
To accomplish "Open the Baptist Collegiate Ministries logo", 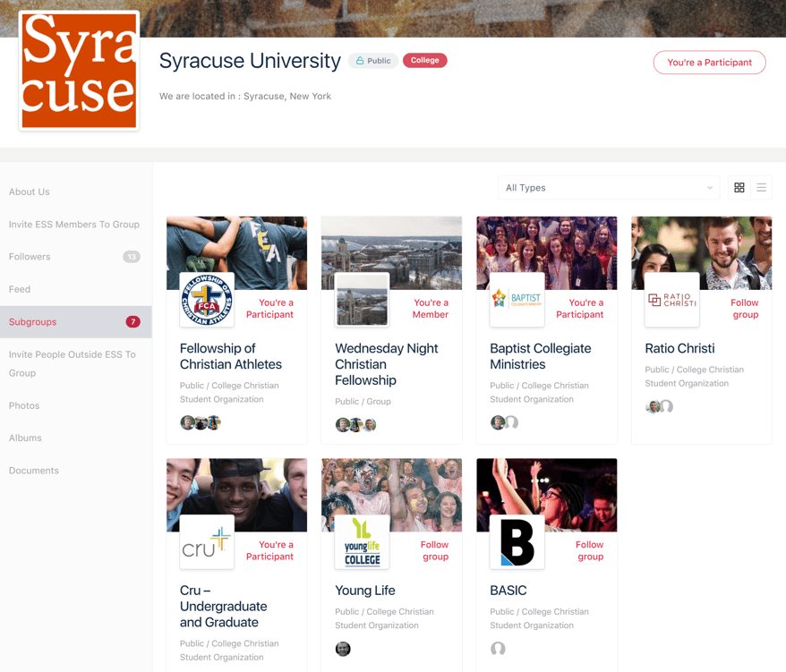I will coord(517,300).
